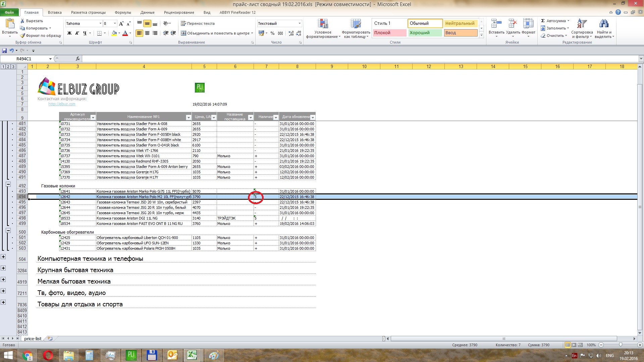The width and height of the screenshot is (644, 362).
Task: Click the cell borders icon
Action: point(99,33)
